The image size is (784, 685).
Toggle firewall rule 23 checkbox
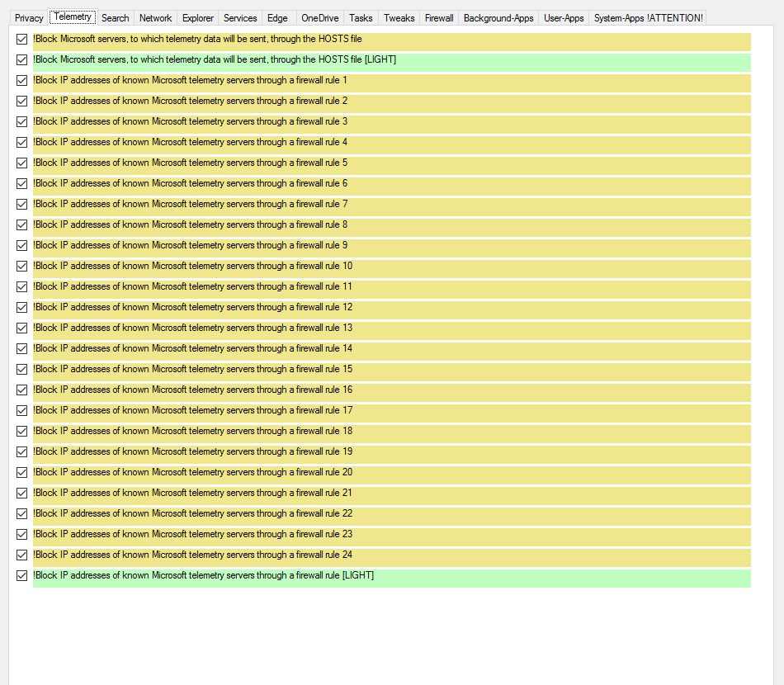pyautogui.click(x=21, y=535)
